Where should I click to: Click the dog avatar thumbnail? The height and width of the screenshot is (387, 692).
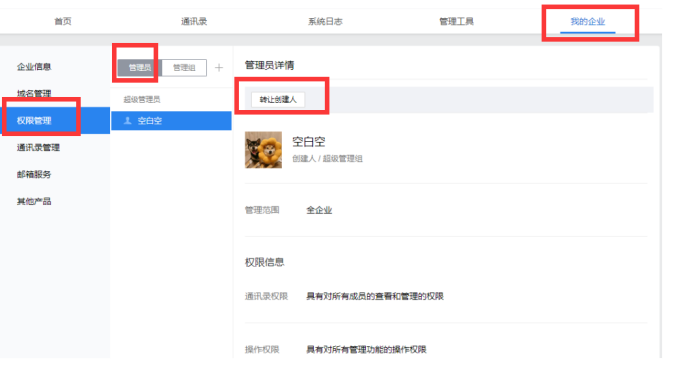[263, 150]
